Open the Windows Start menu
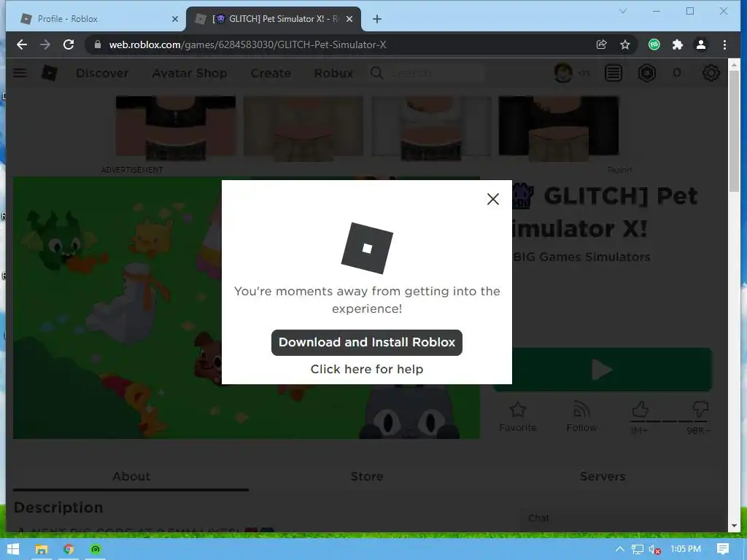 [13, 549]
